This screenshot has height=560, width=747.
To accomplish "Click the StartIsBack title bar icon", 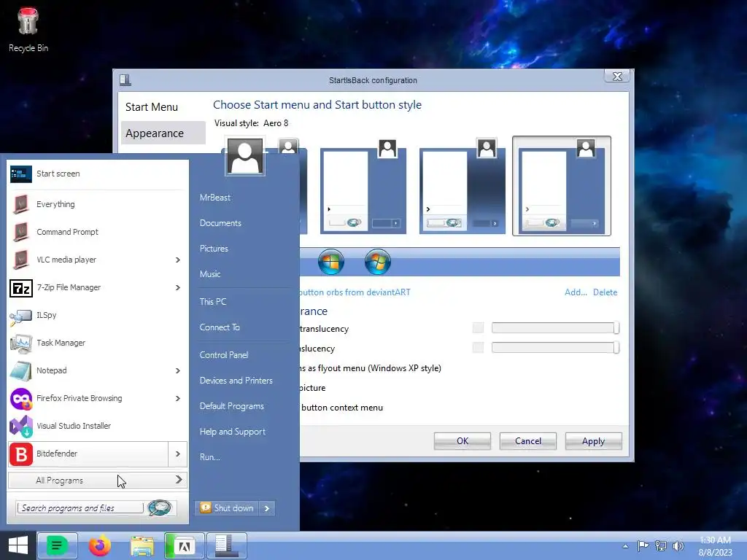I will pyautogui.click(x=125, y=79).
